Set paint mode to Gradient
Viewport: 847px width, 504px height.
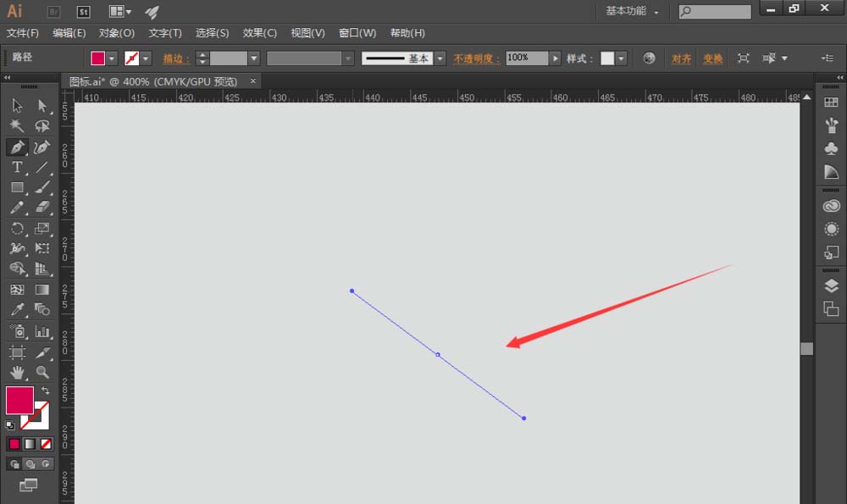30,444
